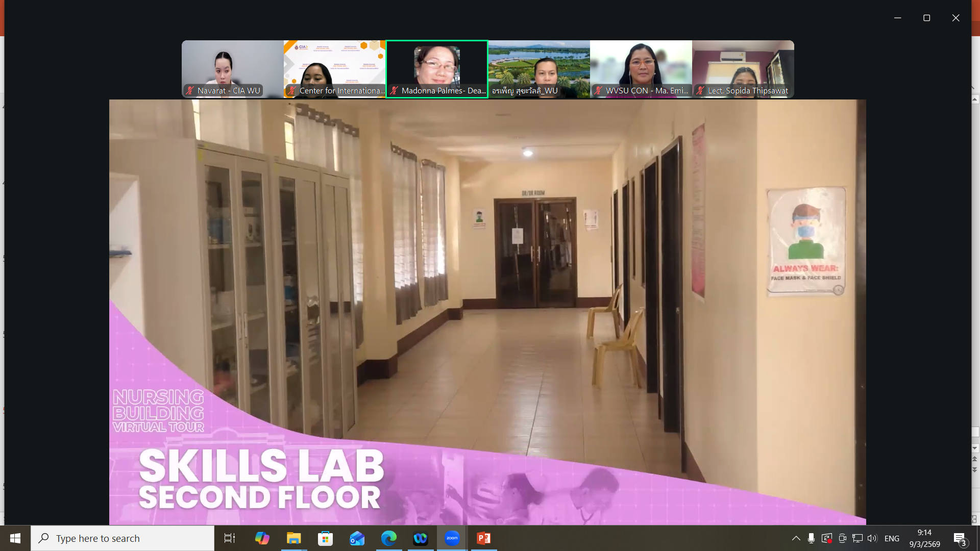
Task: Open the Webex taskbar icon
Action: [x=420, y=538]
